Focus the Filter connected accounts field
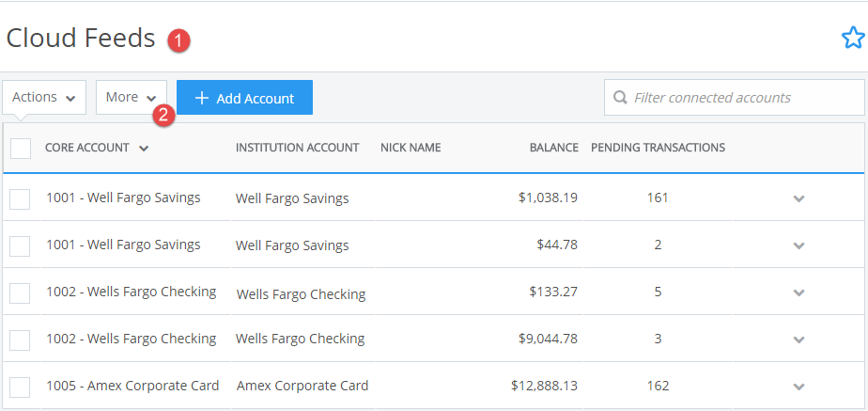Image resolution: width=868 pixels, height=411 pixels. click(x=734, y=98)
